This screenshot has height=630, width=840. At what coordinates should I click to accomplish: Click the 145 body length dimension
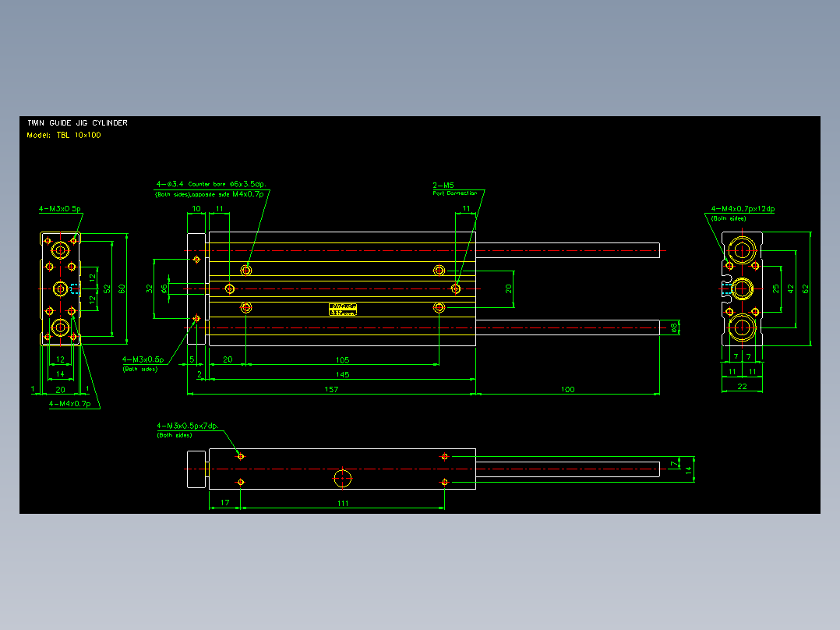coord(342,374)
